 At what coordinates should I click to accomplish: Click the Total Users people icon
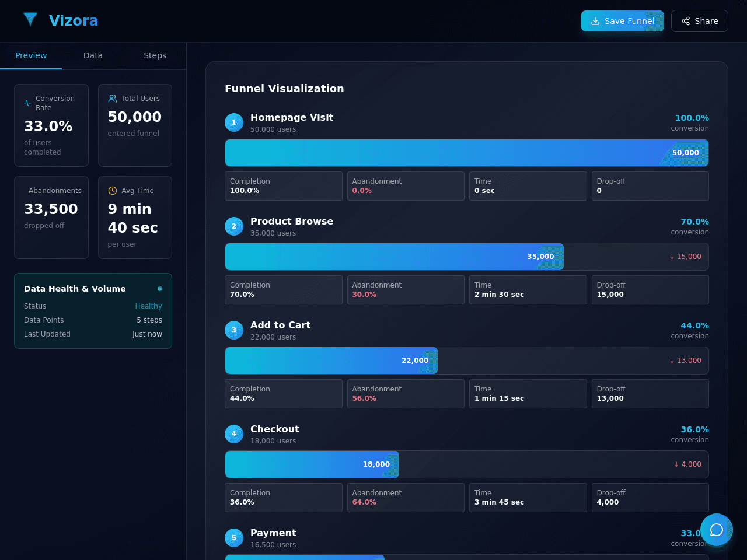[x=113, y=99]
